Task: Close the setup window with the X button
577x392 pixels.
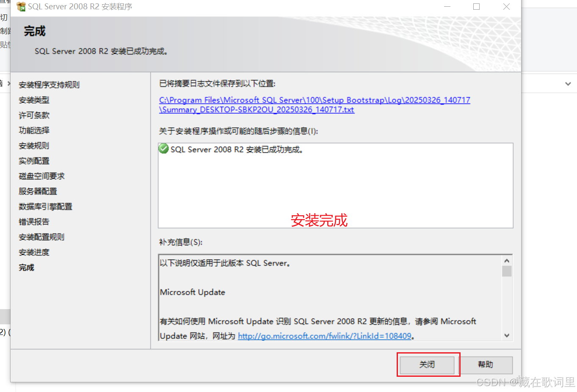Action: (x=506, y=6)
